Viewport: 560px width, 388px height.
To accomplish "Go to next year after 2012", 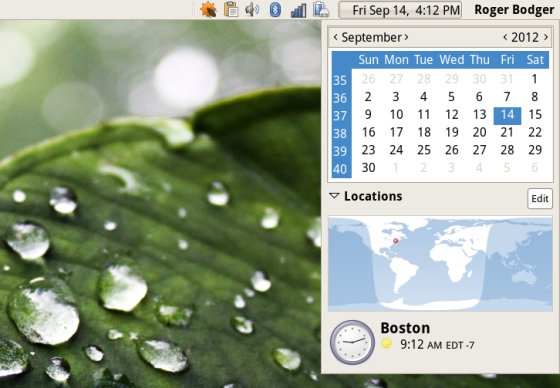I will point(546,37).
